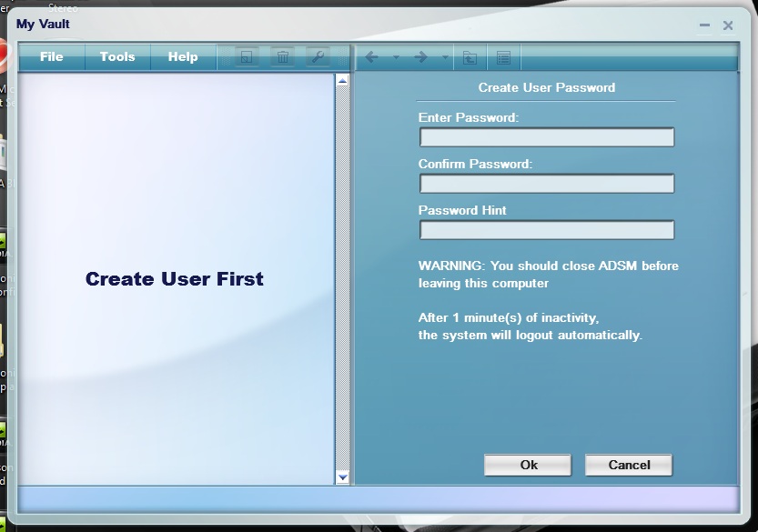Click the new vault item icon
Viewport: 758px width, 532px height.
coord(246,57)
